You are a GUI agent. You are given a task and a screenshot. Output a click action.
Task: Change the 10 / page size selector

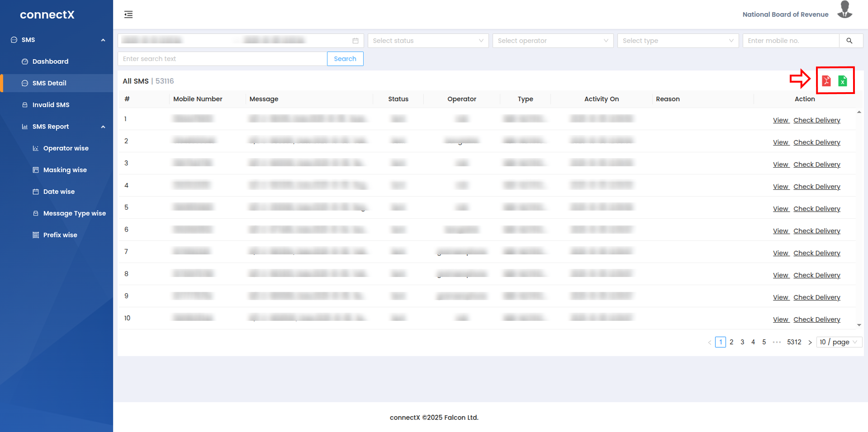tap(839, 342)
